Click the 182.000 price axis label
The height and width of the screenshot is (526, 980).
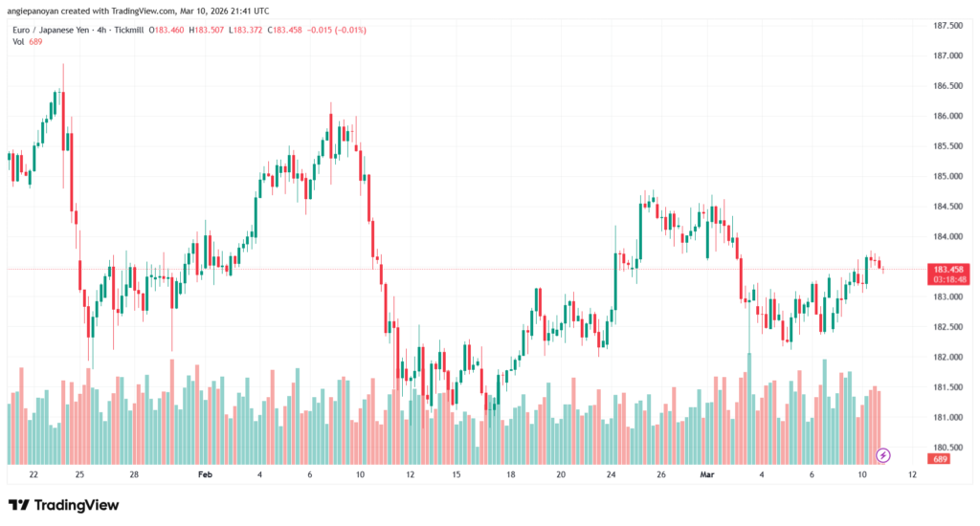pos(947,358)
